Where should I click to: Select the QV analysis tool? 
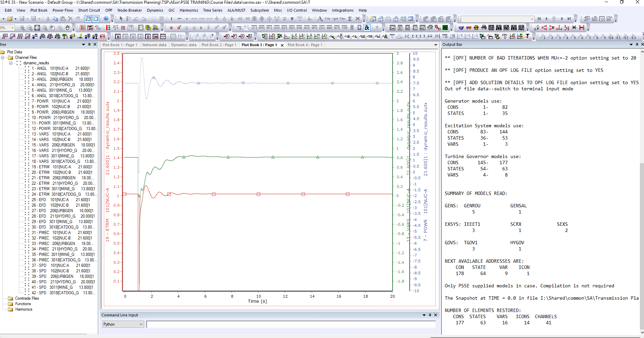click(13, 37)
